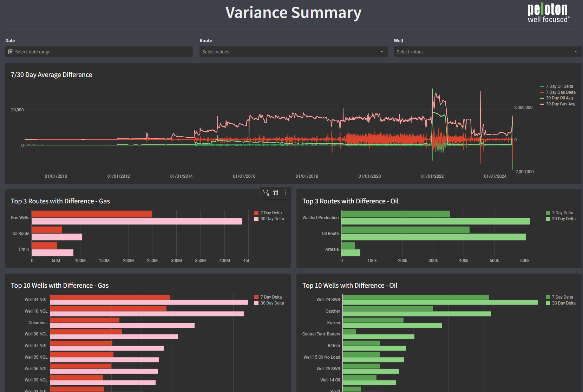Viewport: 583px width, 392px height.
Task: Toggle the 30 Day Oil Avg legend entry
Action: click(559, 98)
